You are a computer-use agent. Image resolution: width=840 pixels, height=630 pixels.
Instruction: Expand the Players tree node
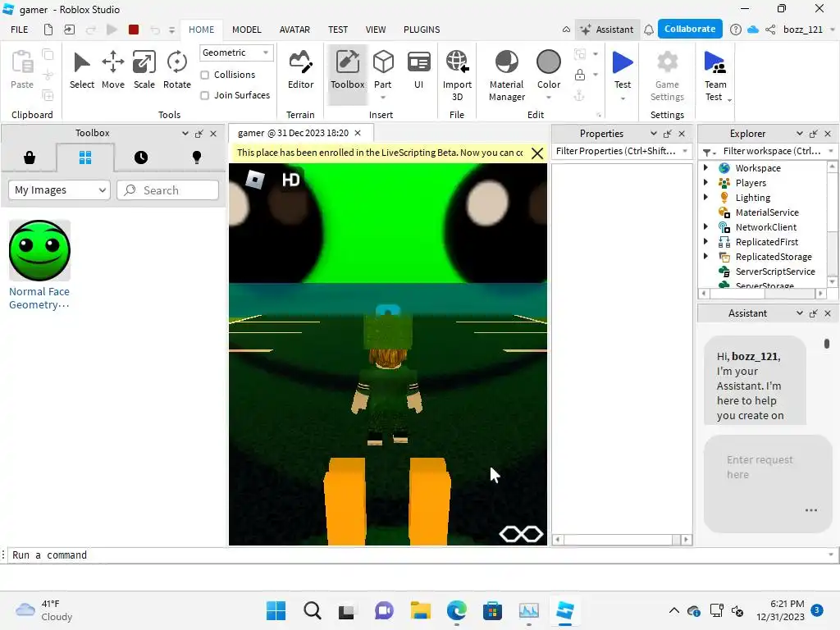pyautogui.click(x=706, y=183)
